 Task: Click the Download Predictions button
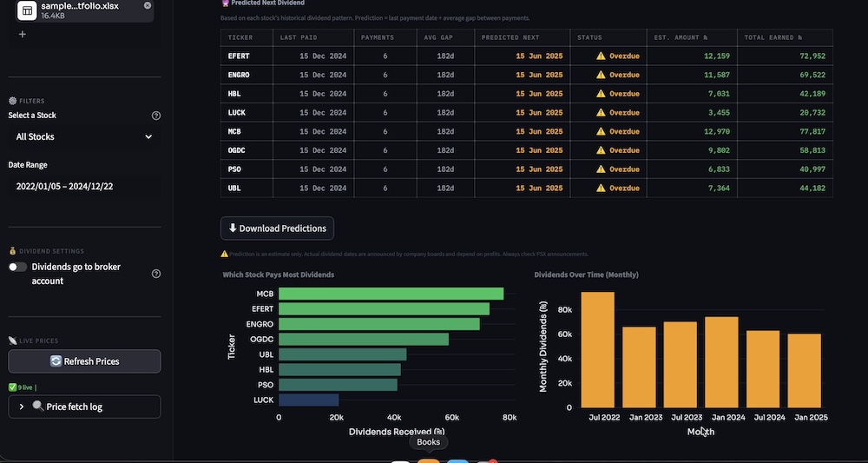(277, 228)
